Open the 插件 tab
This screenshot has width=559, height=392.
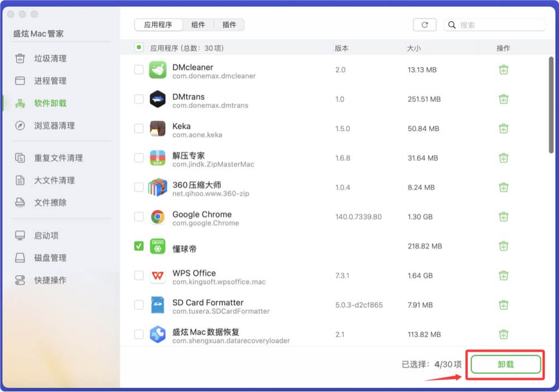point(229,25)
